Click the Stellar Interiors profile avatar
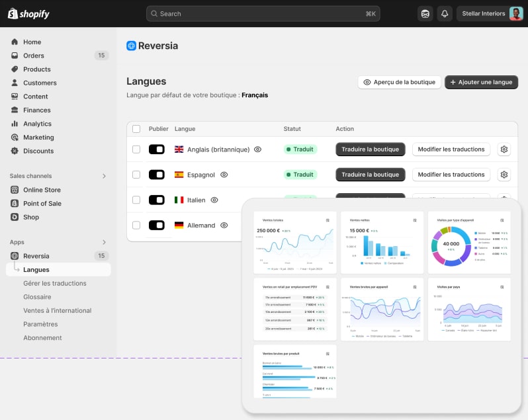528x420 pixels. click(516, 14)
